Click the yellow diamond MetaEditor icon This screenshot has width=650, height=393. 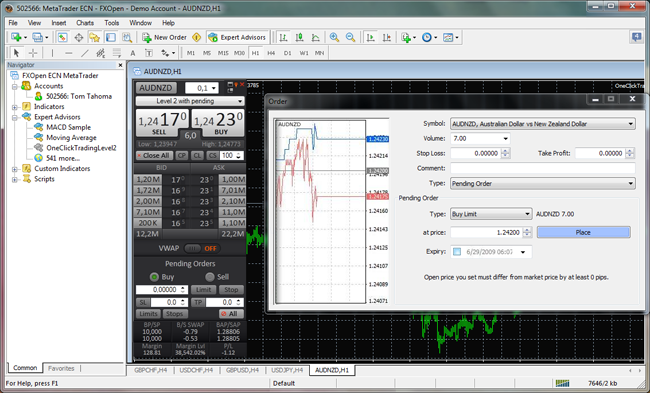197,37
